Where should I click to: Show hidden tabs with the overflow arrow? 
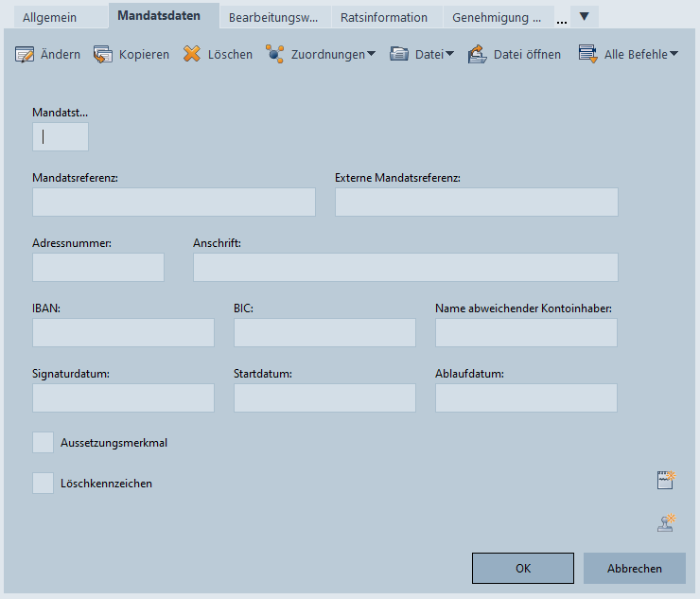pyautogui.click(x=584, y=17)
